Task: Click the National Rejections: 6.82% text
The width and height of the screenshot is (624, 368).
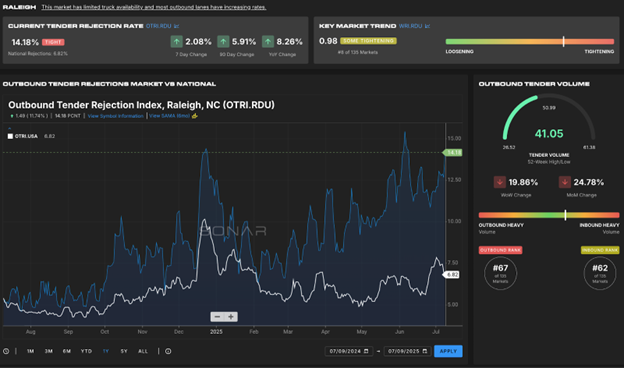Action: [x=38, y=54]
